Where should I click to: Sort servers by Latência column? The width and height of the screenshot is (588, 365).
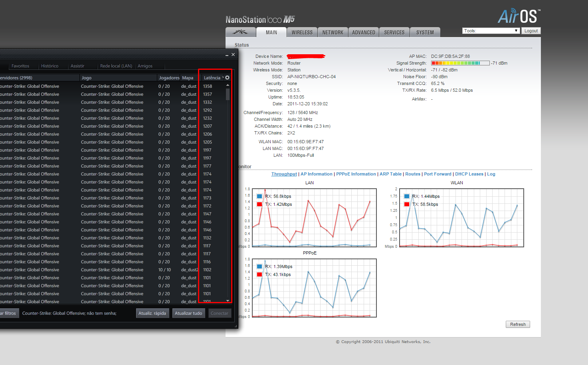click(212, 78)
